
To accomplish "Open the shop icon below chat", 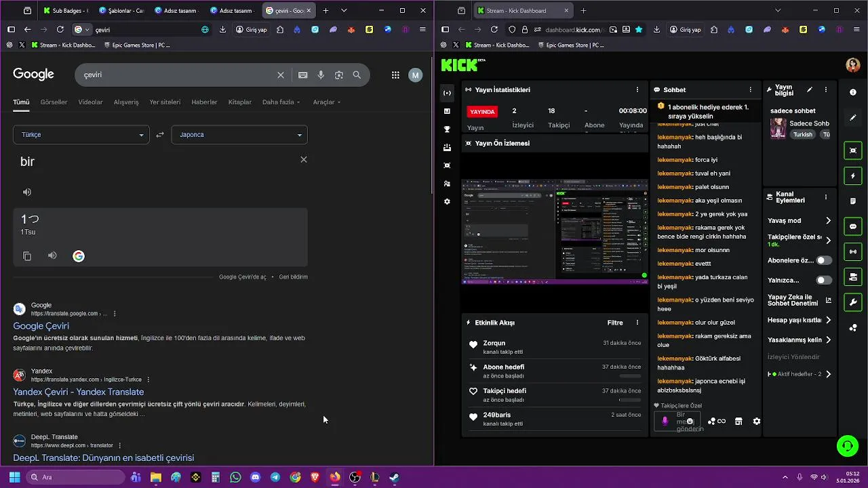I will pyautogui.click(x=738, y=422).
